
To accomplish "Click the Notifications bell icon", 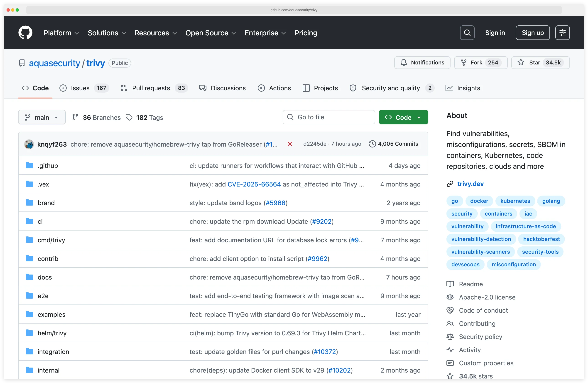I will coord(403,63).
